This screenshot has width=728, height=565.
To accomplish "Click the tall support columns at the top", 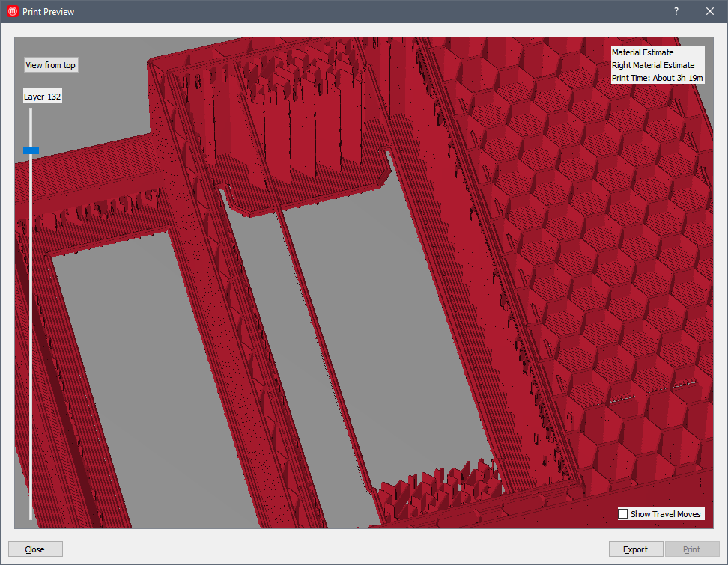I will click(x=300, y=112).
